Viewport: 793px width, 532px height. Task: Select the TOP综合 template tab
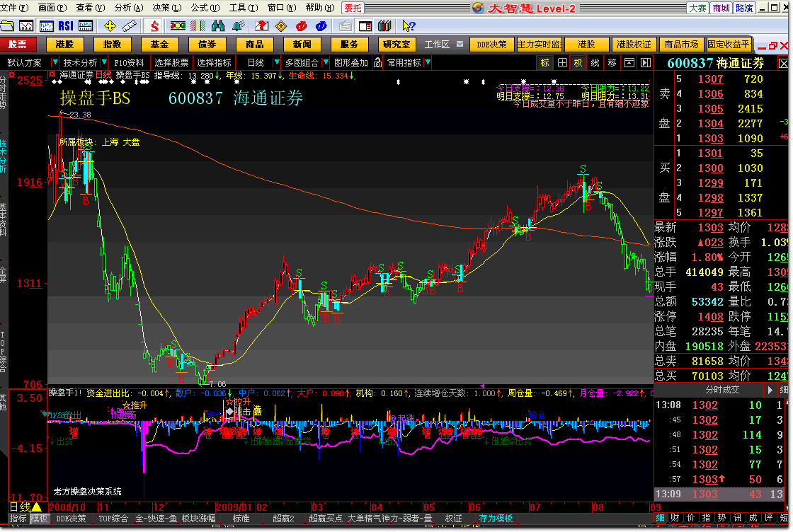pos(113,519)
